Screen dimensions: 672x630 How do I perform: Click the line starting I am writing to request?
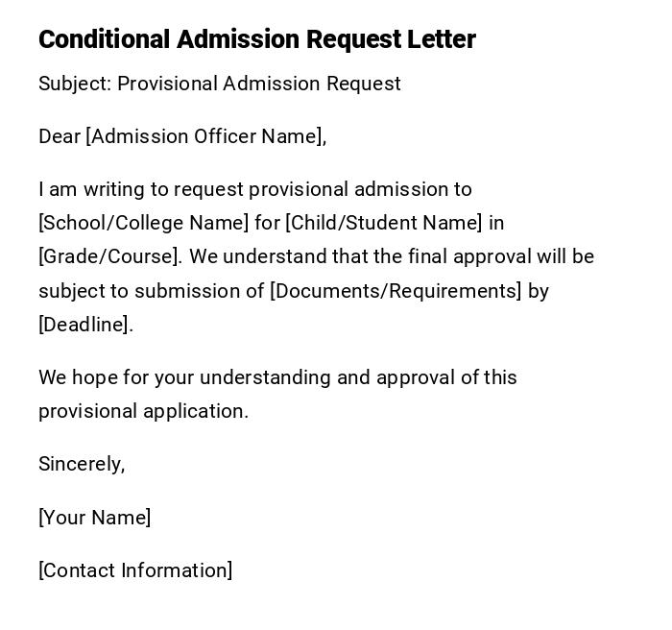click(x=254, y=189)
